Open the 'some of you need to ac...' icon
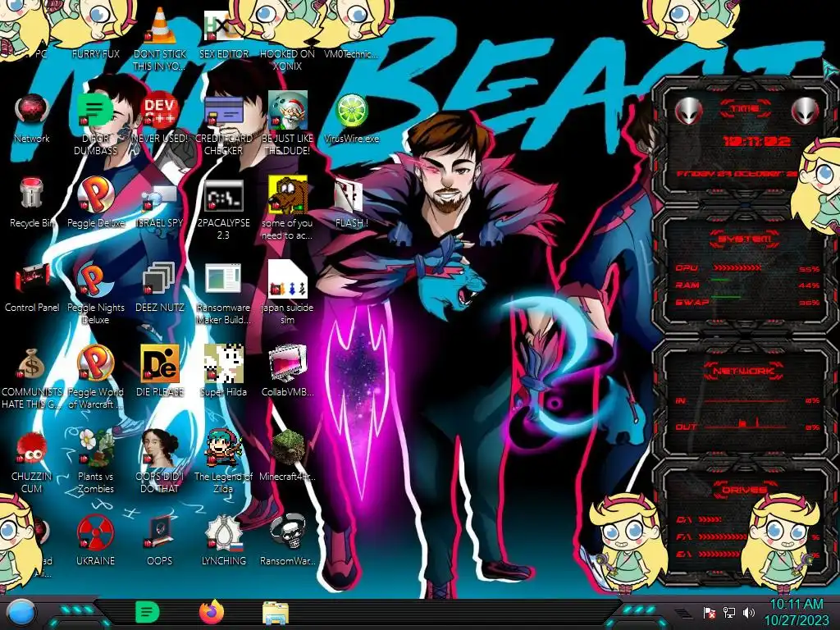This screenshot has width=840, height=630. [x=287, y=208]
